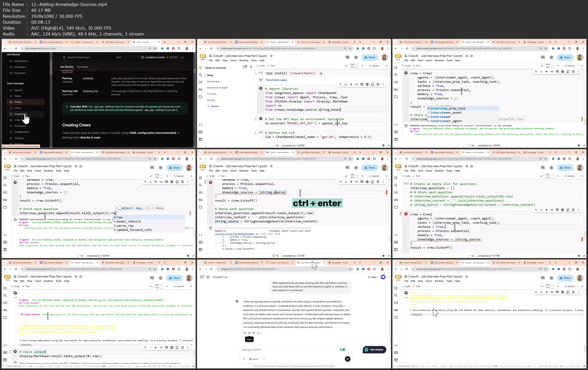Image resolution: width=588 pixels, height=370 pixels.
Task: Open the regenerate response dropdown in ChatGPT
Action: (259, 333)
